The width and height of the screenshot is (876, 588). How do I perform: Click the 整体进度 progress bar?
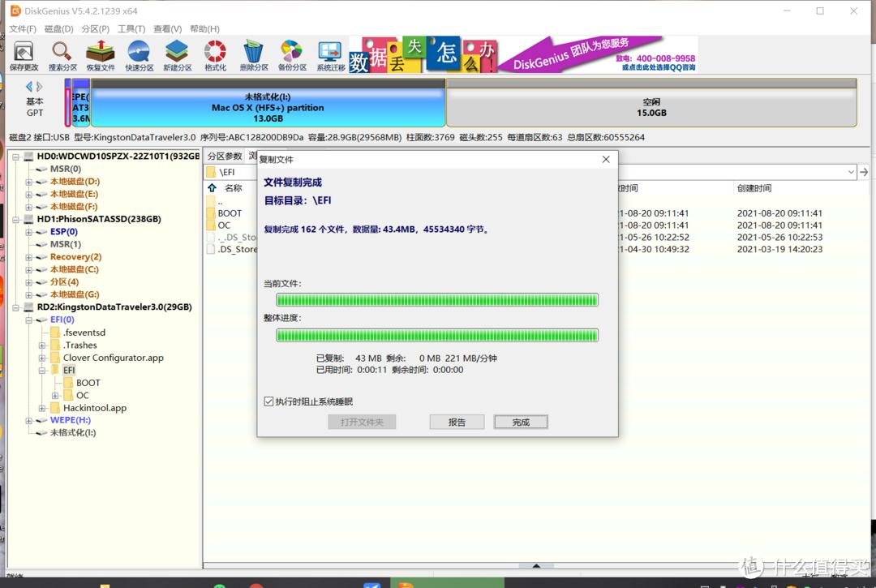click(437, 335)
